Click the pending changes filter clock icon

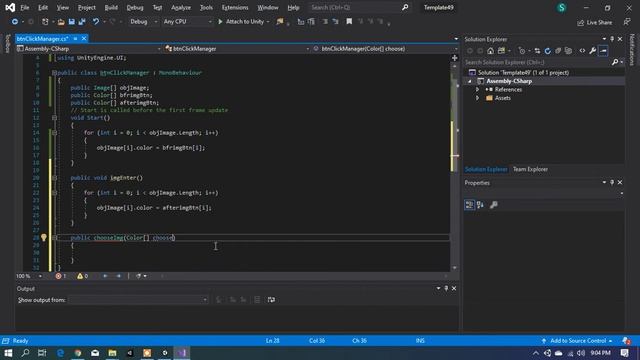tap(522, 51)
